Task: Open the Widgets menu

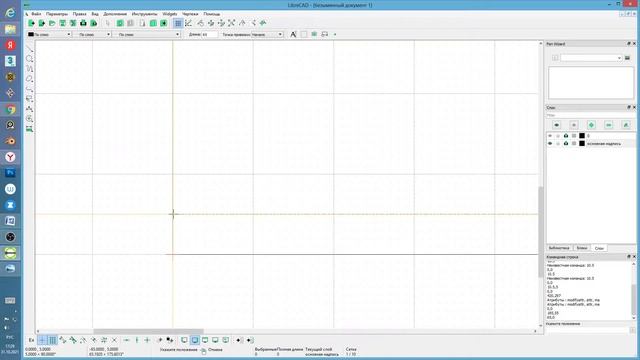Action: coord(170,14)
